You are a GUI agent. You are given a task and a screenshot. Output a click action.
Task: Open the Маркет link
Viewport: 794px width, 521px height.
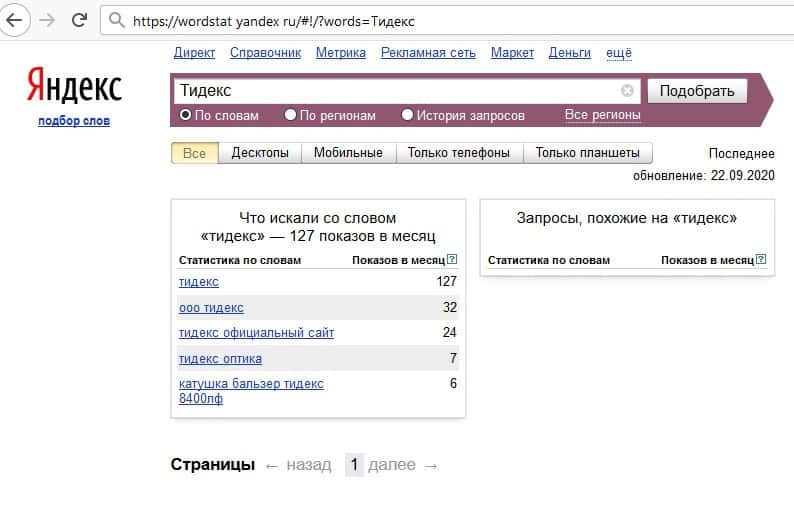pos(512,53)
